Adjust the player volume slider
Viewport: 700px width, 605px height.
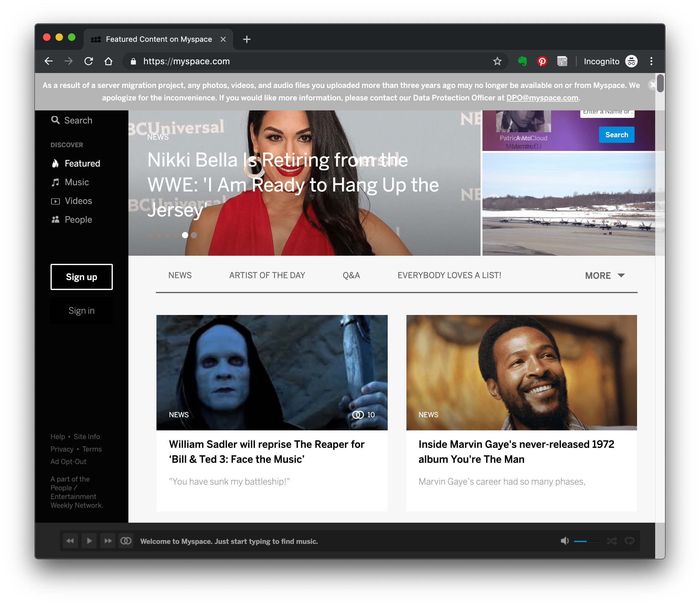pos(586,541)
